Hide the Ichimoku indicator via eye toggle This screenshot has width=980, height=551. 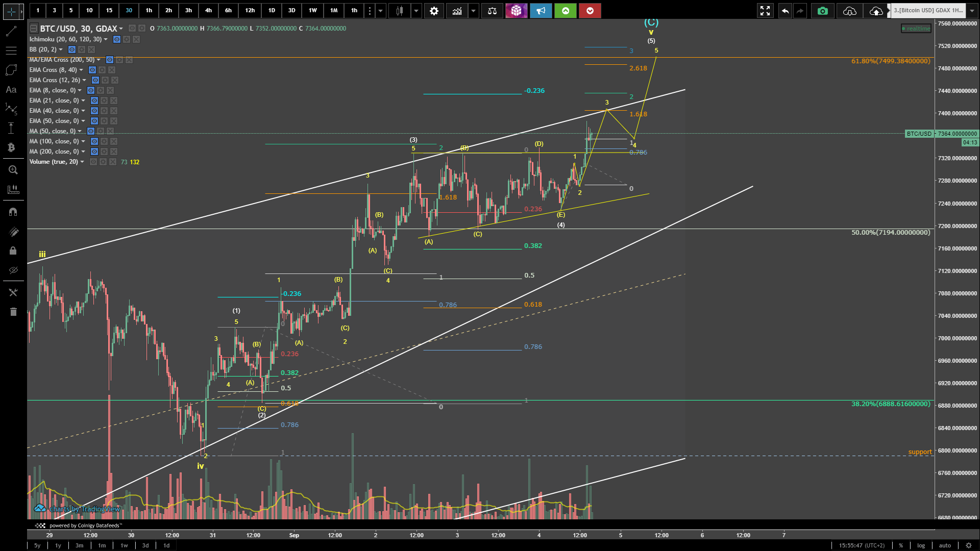(117, 39)
